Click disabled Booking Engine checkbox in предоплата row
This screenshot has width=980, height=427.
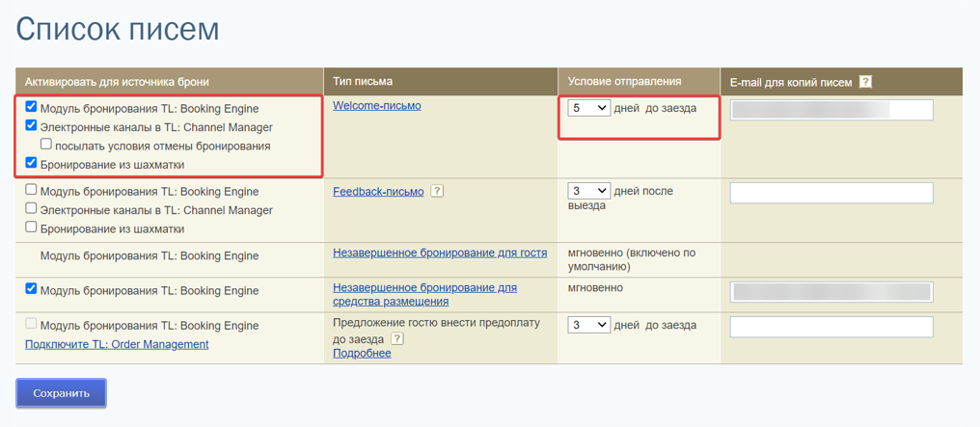(x=31, y=325)
